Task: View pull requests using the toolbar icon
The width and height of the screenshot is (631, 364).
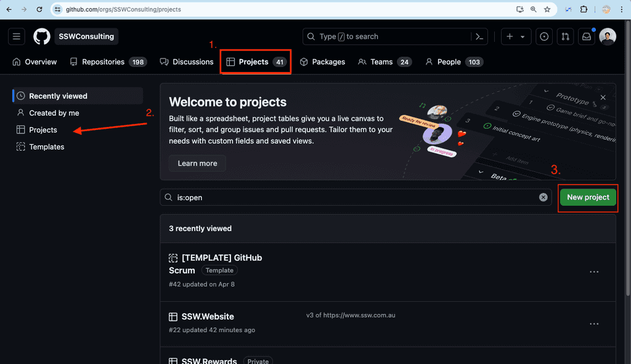Action: click(x=565, y=36)
